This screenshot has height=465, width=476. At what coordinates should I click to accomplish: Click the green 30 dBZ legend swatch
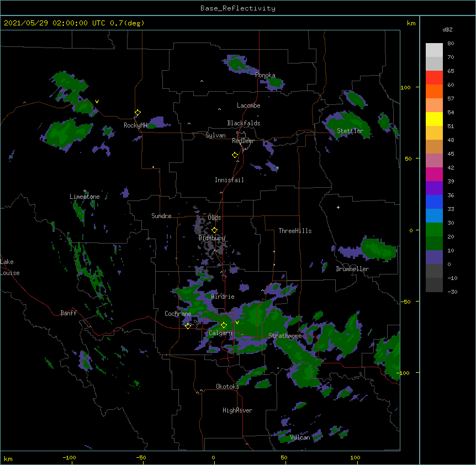[434, 230]
